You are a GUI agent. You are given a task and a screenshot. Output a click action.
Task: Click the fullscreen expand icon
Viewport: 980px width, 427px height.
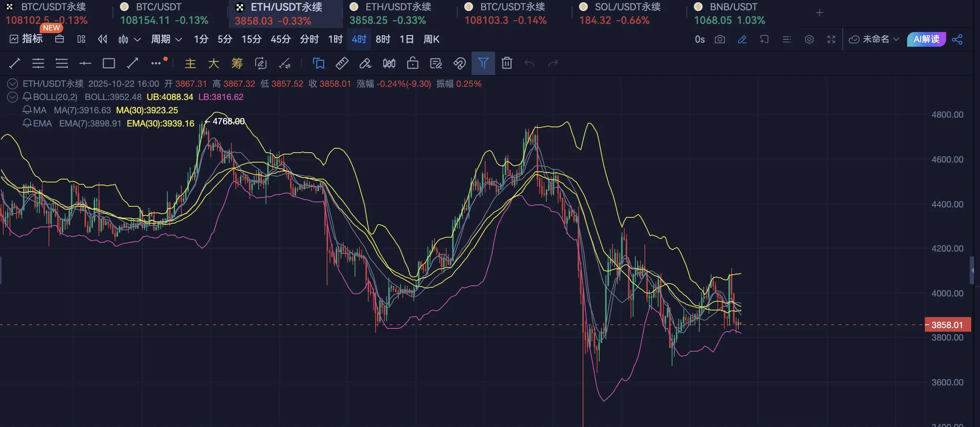pyautogui.click(x=831, y=39)
